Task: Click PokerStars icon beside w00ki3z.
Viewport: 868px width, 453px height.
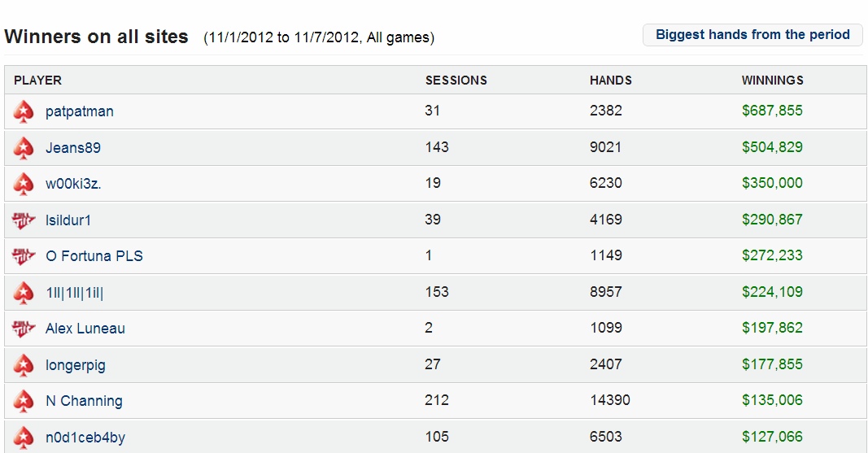Action: (x=24, y=184)
